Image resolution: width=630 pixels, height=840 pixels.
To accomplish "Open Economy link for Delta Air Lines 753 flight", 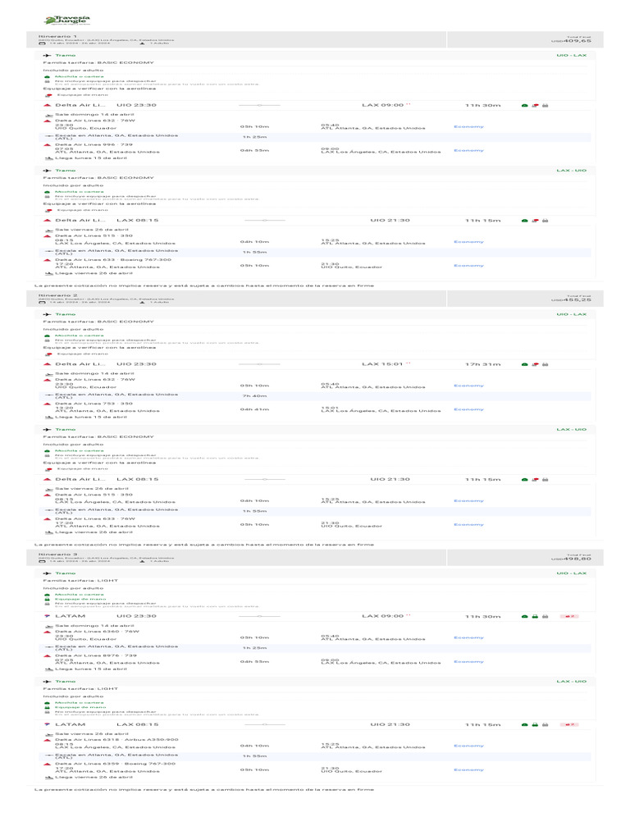I will pos(468,409).
